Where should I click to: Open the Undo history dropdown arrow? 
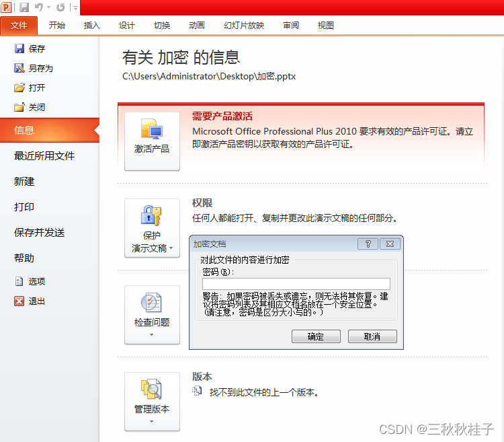click(x=48, y=7)
